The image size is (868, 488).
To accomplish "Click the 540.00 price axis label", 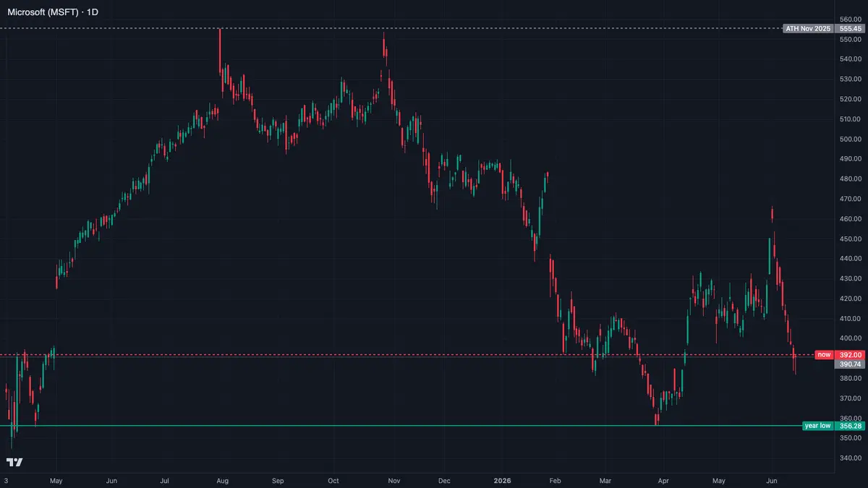I will (851, 59).
